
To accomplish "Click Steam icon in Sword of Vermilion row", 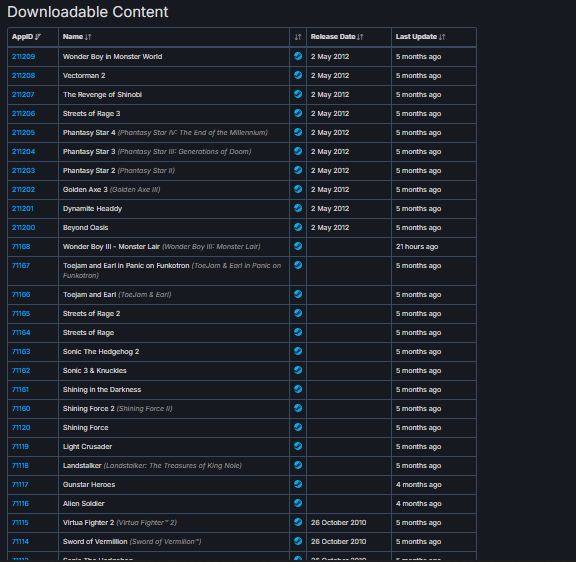I will (x=298, y=541).
